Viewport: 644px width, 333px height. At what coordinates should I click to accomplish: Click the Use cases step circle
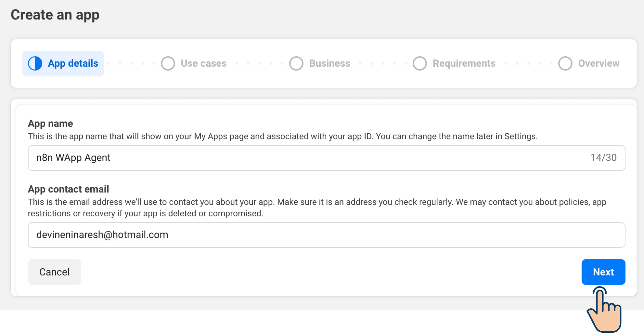pos(168,63)
